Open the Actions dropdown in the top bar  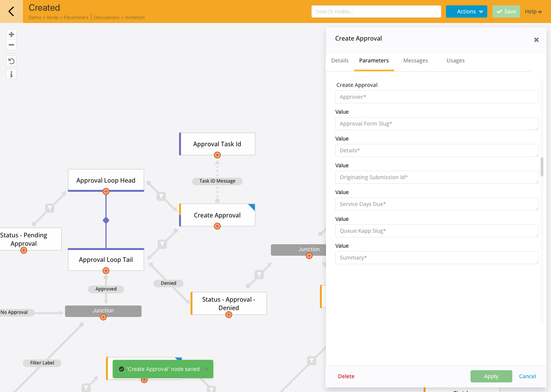pyautogui.click(x=466, y=11)
